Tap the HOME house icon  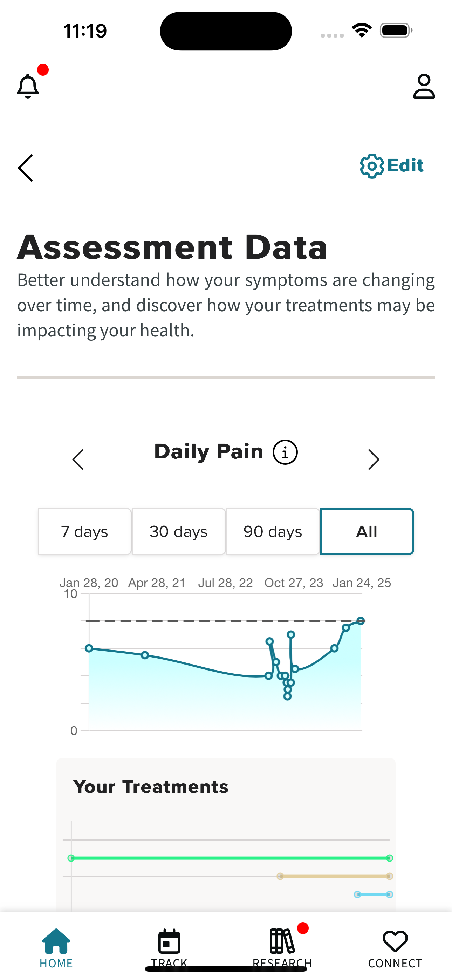coord(56,941)
